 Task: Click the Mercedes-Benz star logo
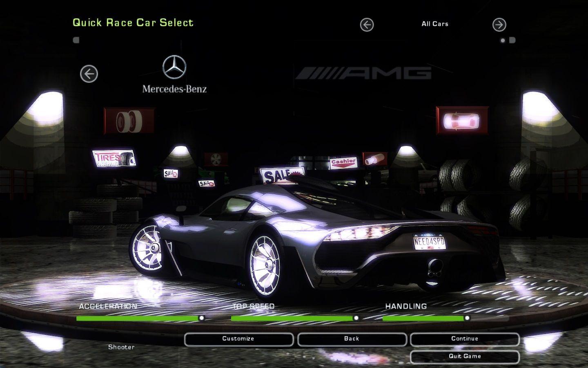[174, 67]
